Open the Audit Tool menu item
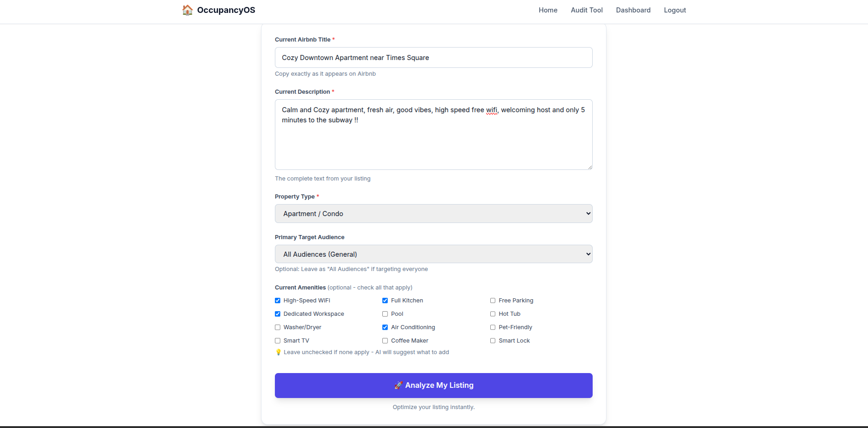Screen dimensions: 868x428 [586, 10]
